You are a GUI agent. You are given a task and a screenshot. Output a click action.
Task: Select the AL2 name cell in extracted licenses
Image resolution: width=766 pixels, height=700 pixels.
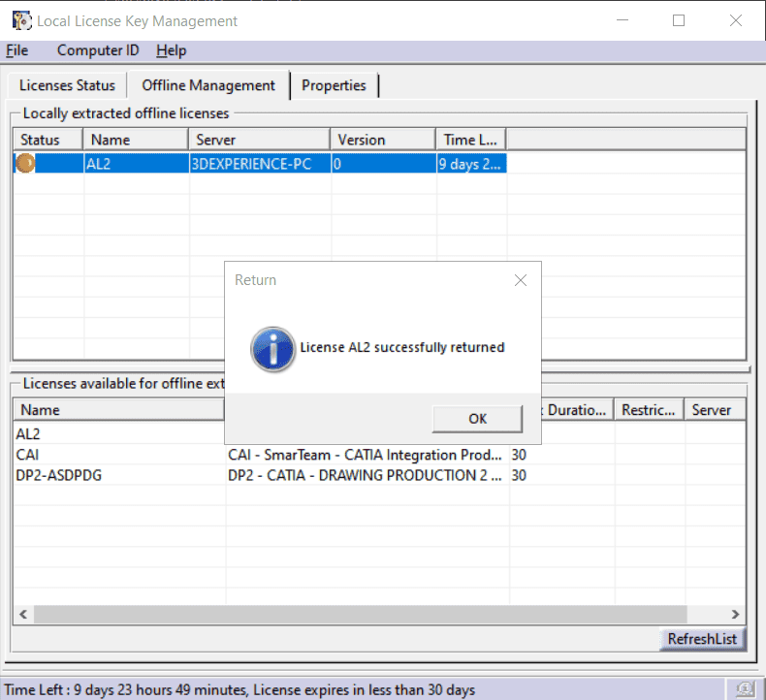click(x=137, y=164)
